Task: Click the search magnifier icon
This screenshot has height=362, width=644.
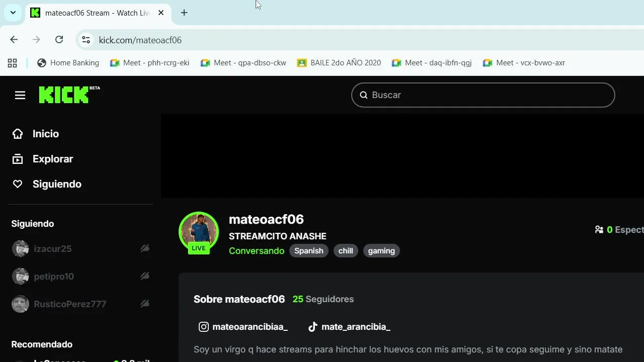Action: click(364, 95)
